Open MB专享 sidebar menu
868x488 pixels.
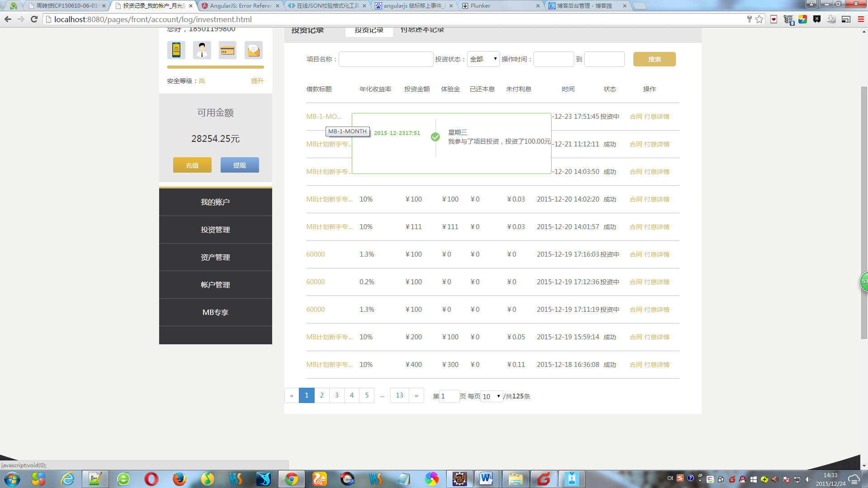(216, 312)
